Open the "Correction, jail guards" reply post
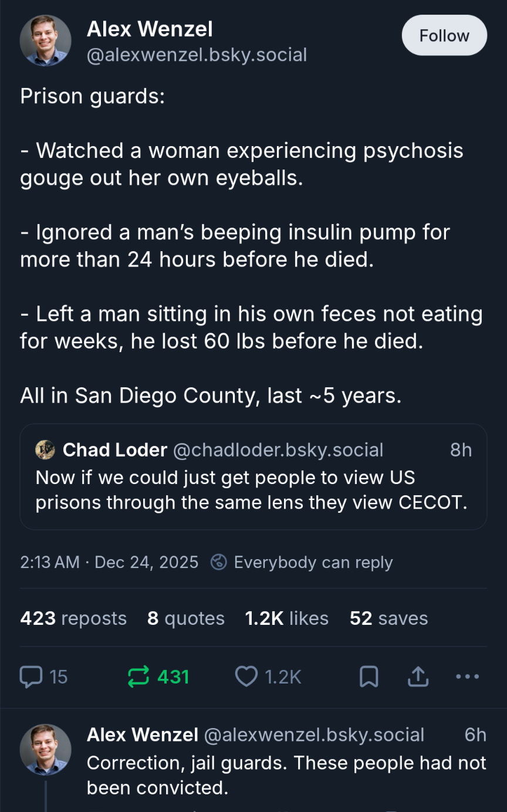The image size is (507, 812). pos(286,774)
